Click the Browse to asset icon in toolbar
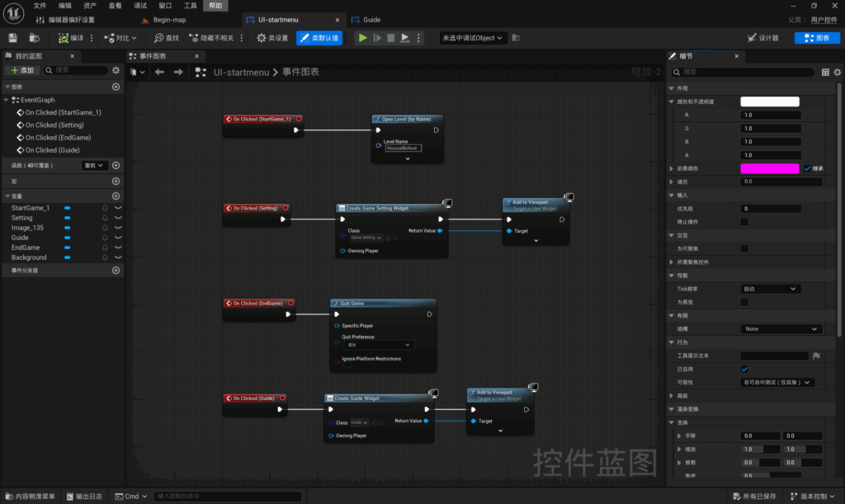Screen dimensions: 845x504 tap(34, 38)
